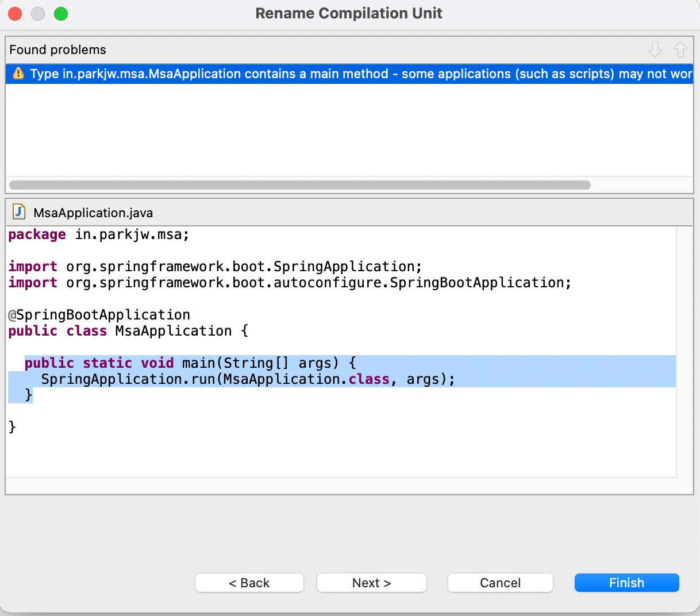Click the public class MsaApplication declaration

(x=128, y=331)
